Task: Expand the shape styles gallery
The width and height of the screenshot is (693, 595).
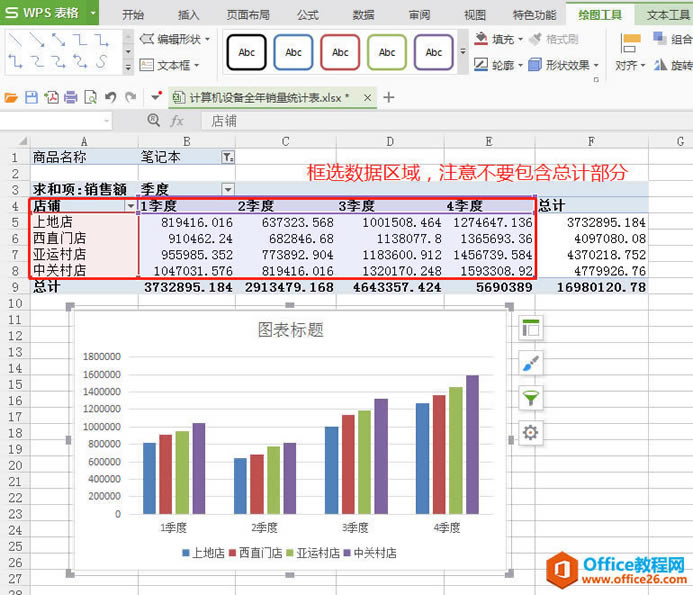Action: 463,52
